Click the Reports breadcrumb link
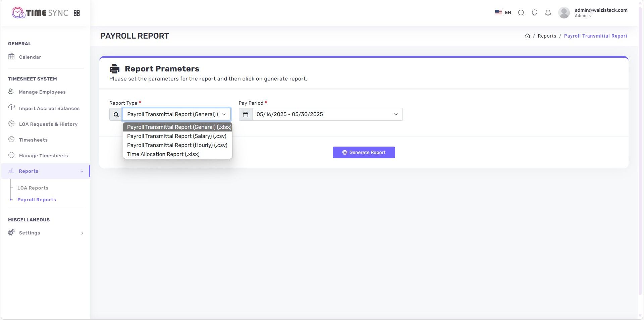This screenshot has width=644, height=320. coord(547,36)
